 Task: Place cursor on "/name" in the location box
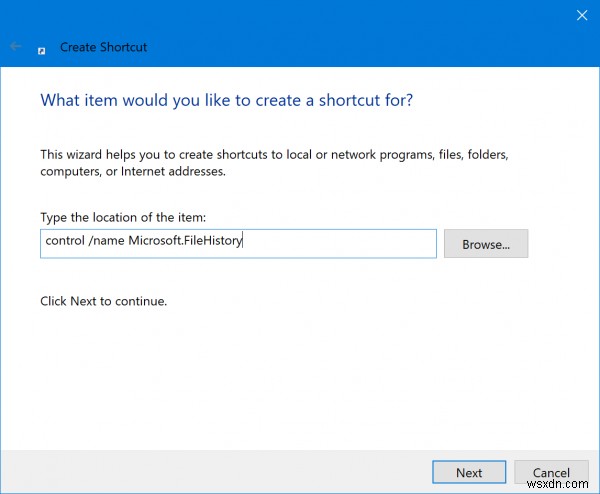coord(109,241)
